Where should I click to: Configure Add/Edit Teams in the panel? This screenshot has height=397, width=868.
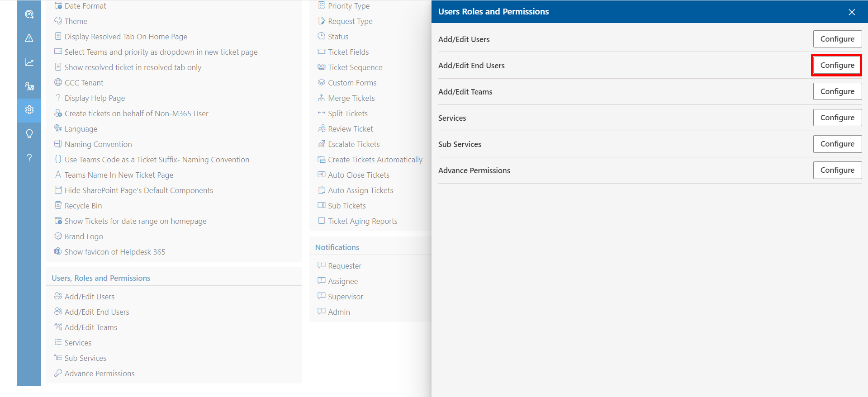click(x=837, y=91)
